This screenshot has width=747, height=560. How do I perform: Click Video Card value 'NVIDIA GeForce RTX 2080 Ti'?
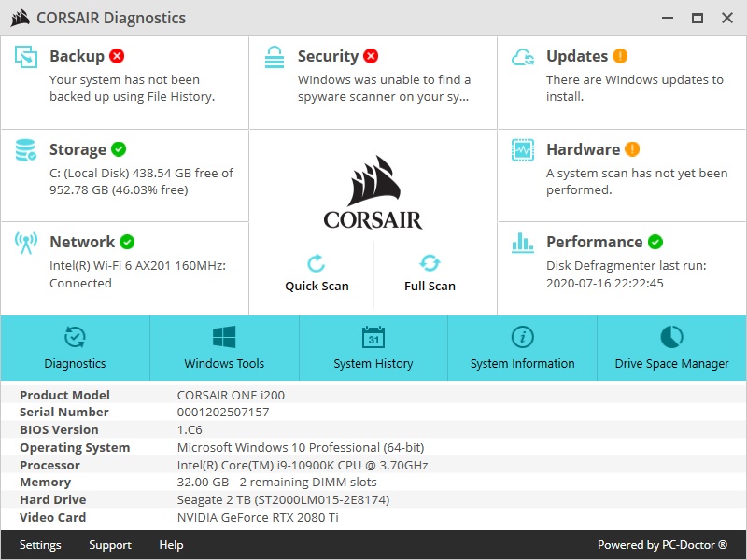[x=258, y=518]
